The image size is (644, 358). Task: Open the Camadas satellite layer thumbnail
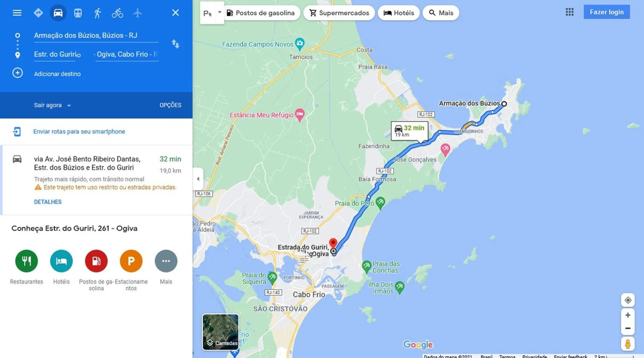220,332
